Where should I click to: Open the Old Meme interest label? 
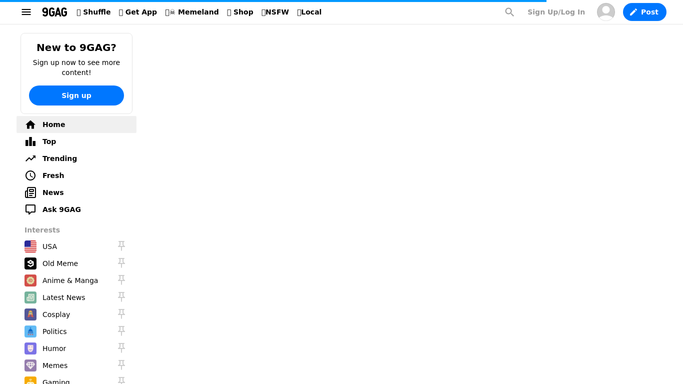pyautogui.click(x=60, y=263)
